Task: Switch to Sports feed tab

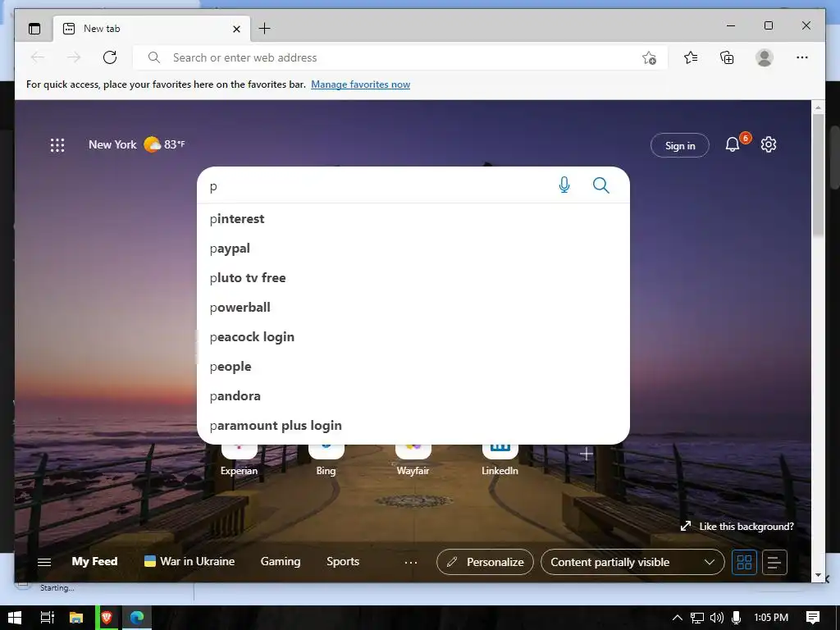Action: pos(343,561)
